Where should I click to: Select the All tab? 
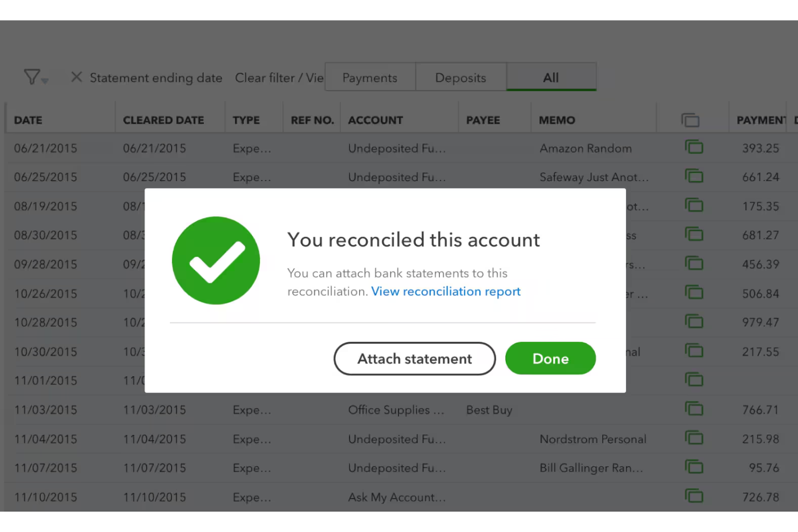551,77
